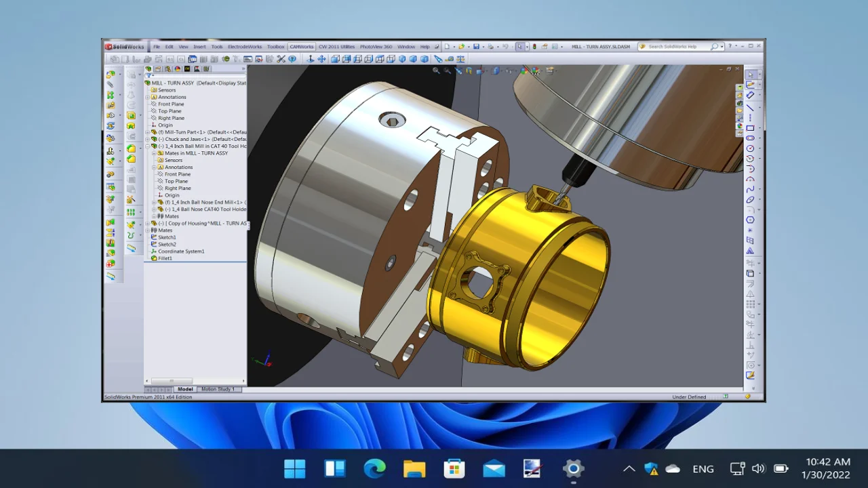
Task: Open the DisplayManager color-wheel tab icon
Action: [178, 68]
